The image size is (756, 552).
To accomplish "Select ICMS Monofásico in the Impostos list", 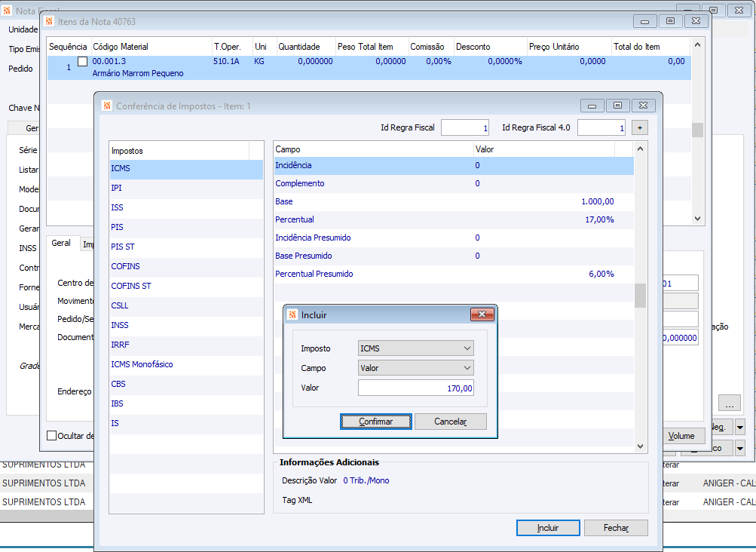I will coord(187,364).
